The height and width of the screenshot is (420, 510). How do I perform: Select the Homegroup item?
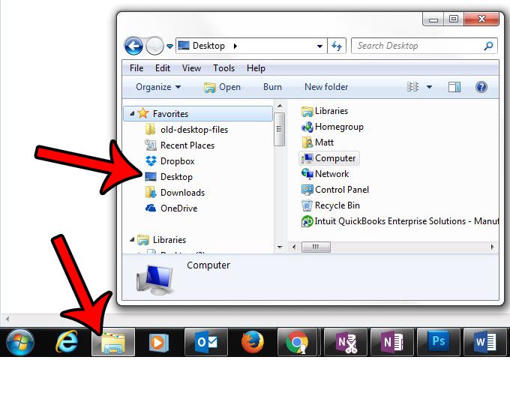coord(332,127)
